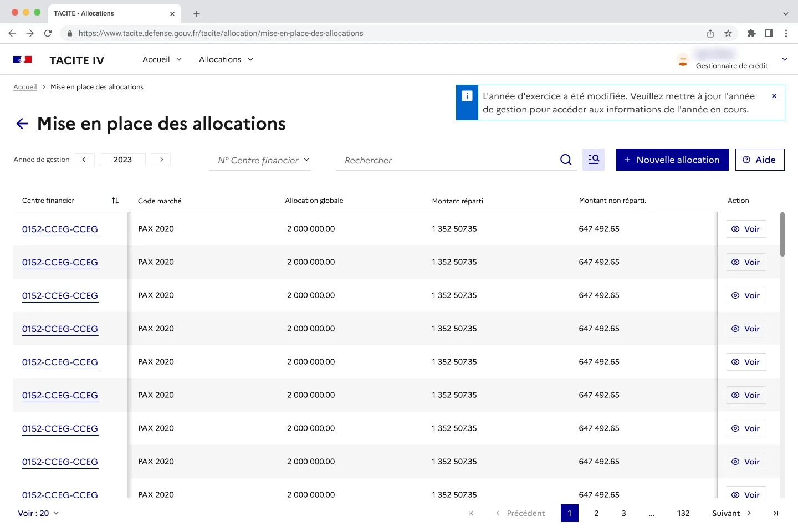Go to page 3
Screen dimensions: 798x532
pos(623,513)
